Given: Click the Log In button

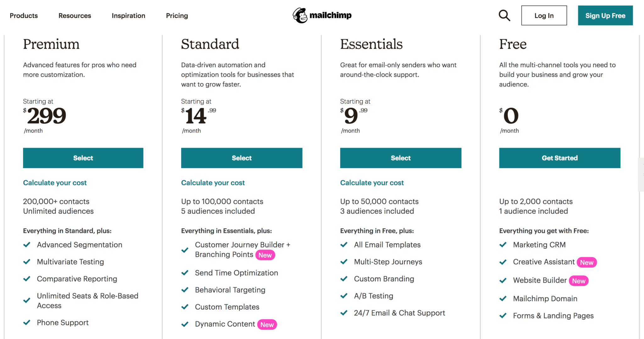Looking at the screenshot, I should [x=544, y=15].
